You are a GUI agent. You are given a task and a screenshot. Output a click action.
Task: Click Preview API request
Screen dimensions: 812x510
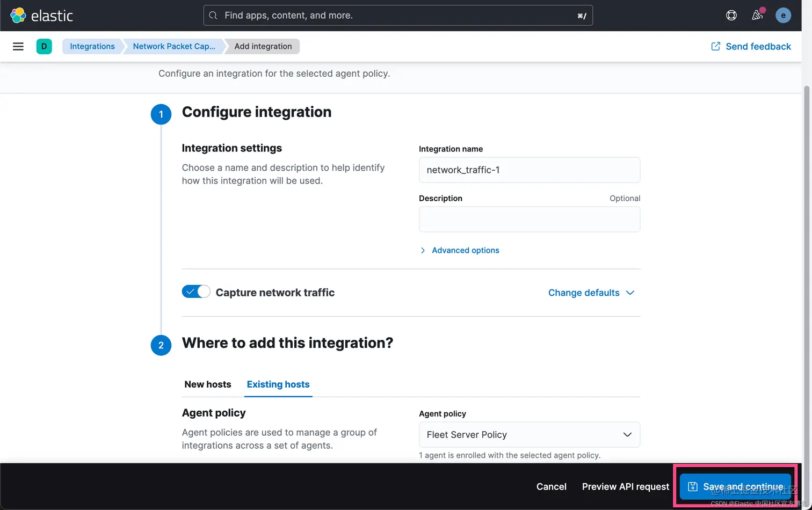[626, 486]
